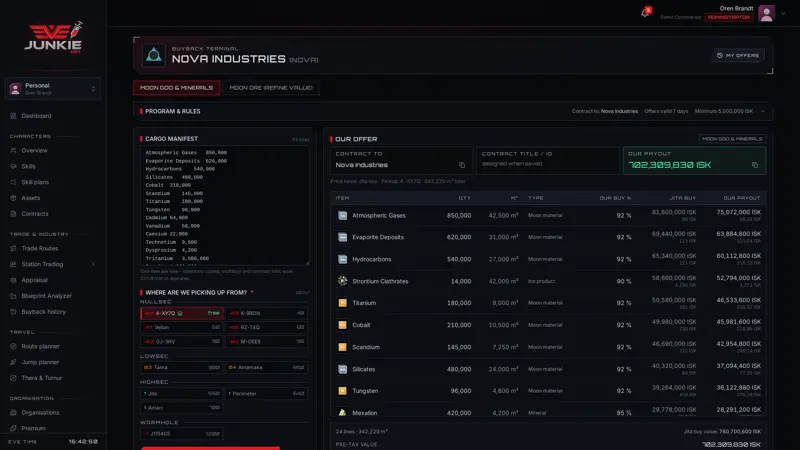
Task: Select J115405 wormhole pickup location
Action: (x=181, y=434)
